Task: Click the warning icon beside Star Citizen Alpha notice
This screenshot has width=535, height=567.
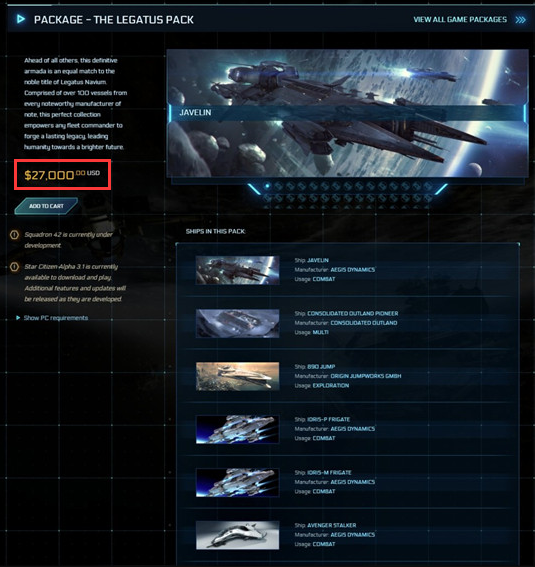Action: pyautogui.click(x=14, y=267)
